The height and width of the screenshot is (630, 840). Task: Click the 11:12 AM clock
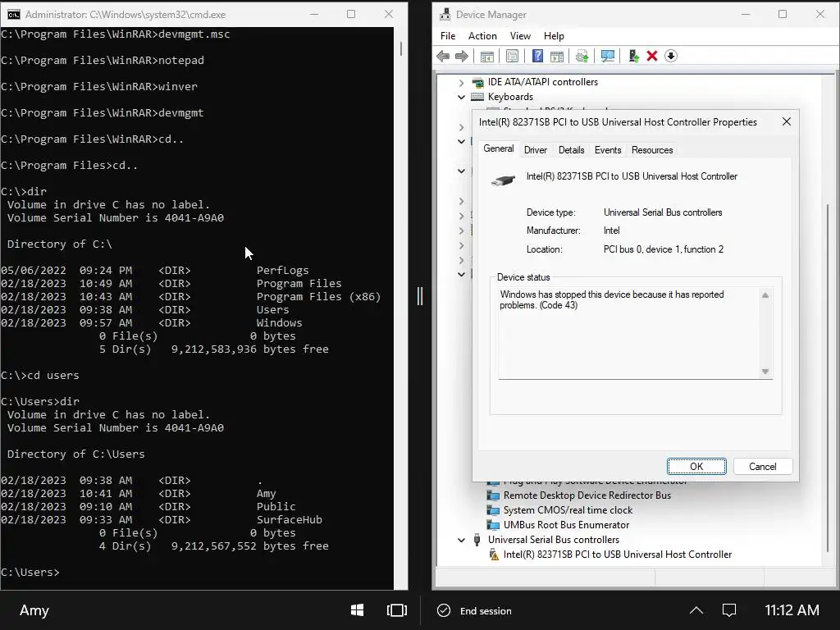click(x=792, y=610)
